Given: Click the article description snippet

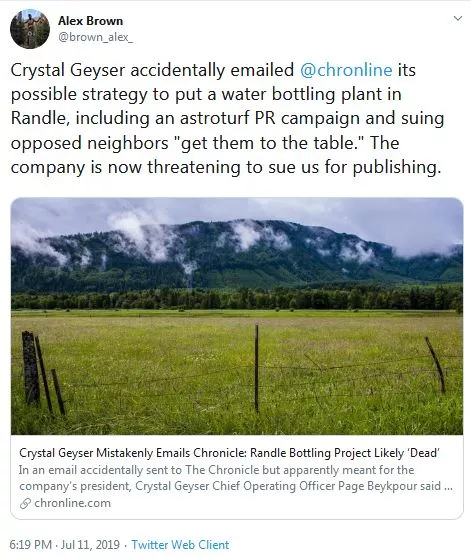Looking at the screenshot, I should click(236, 478).
